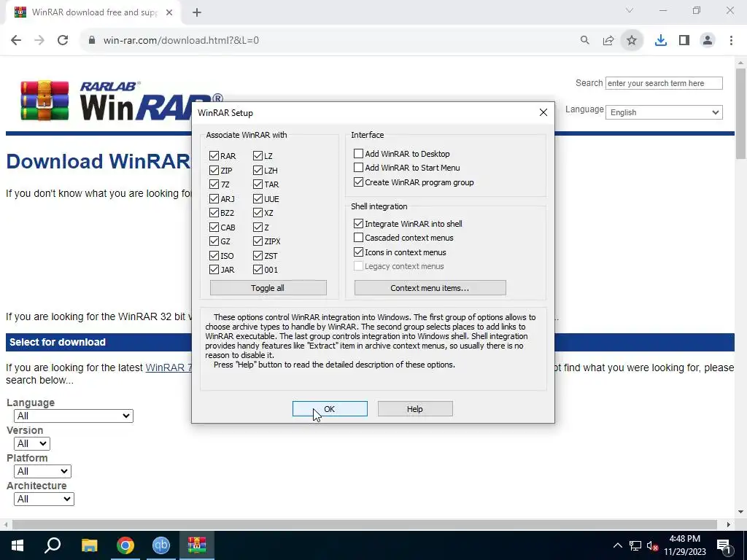Click the WinRAR books logo image
This screenshot has height=560, width=747.
coord(44,101)
